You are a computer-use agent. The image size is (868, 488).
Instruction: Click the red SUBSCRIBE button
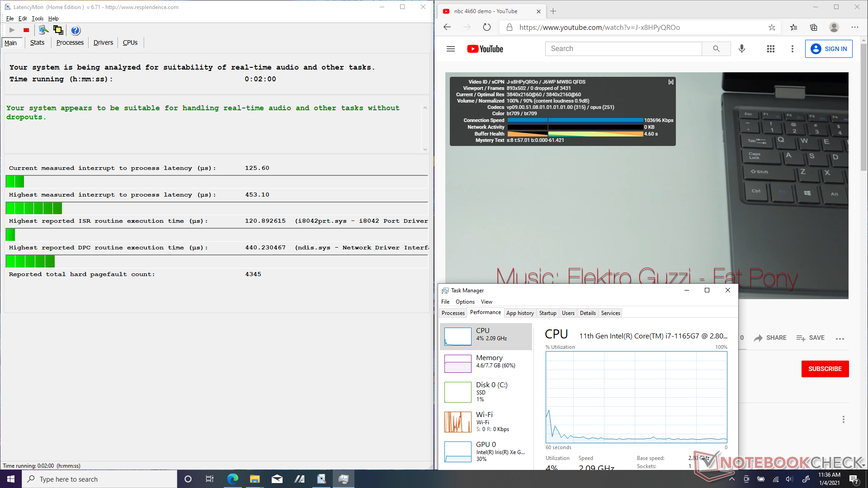825,369
